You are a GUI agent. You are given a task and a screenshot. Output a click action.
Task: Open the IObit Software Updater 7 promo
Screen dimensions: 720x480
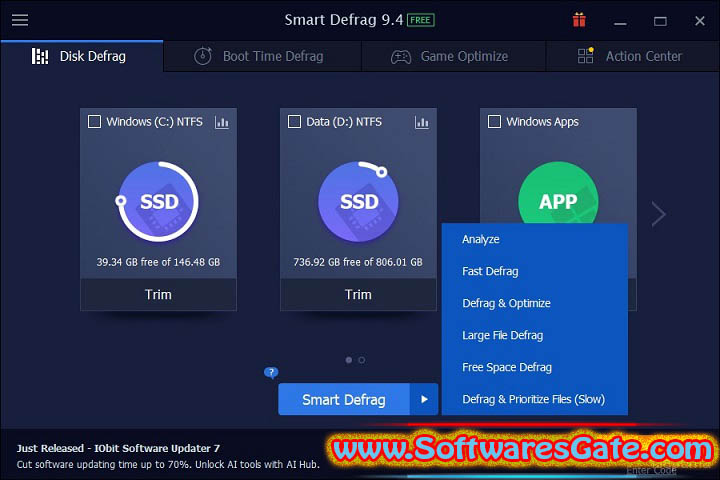click(118, 448)
